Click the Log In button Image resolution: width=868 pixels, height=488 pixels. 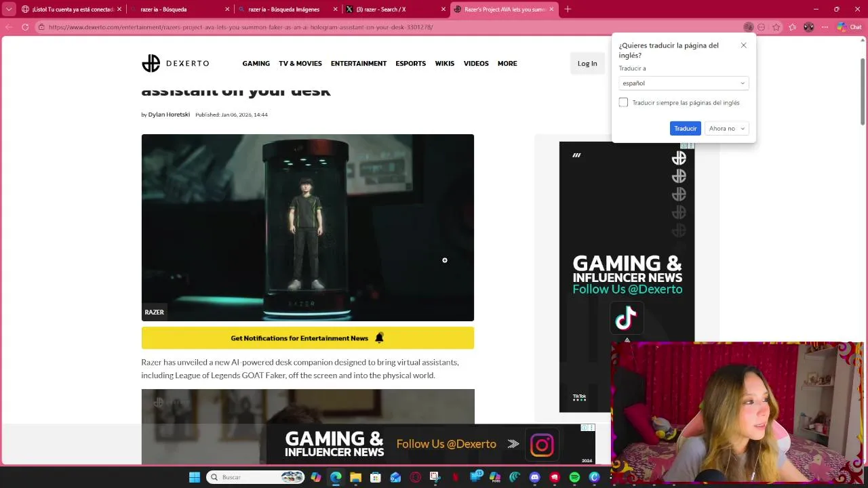[587, 63]
